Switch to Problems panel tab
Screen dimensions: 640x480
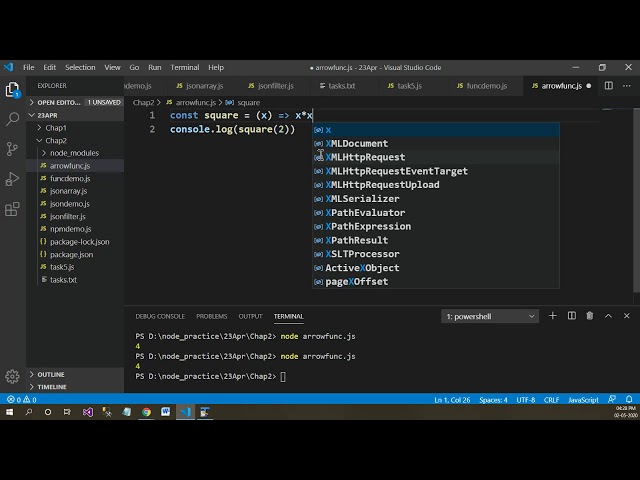(211, 316)
